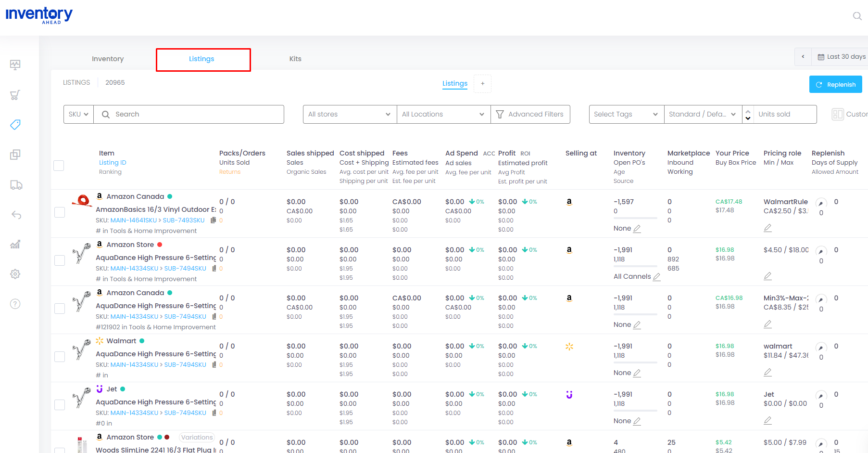The width and height of the screenshot is (868, 453).
Task: Switch to the Inventory tab
Action: pyautogui.click(x=108, y=59)
